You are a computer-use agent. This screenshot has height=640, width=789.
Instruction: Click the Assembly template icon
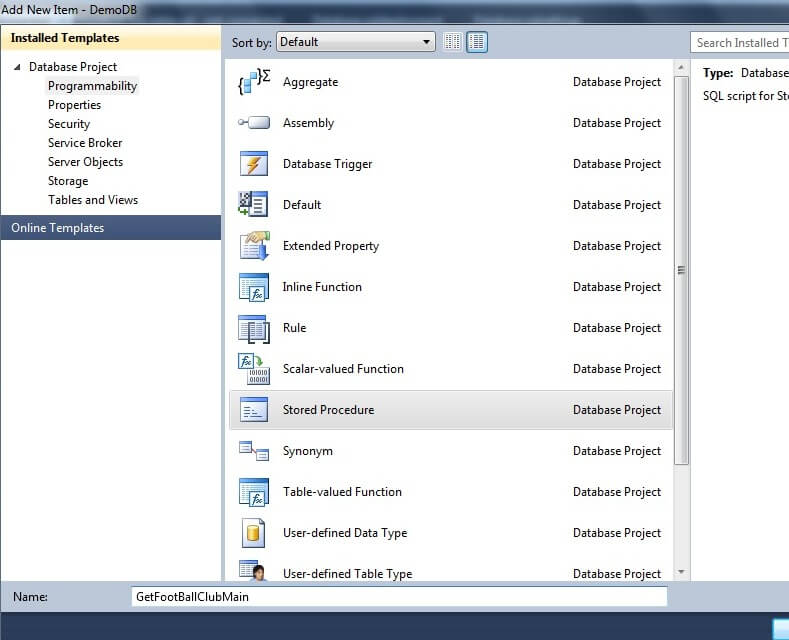coord(254,122)
